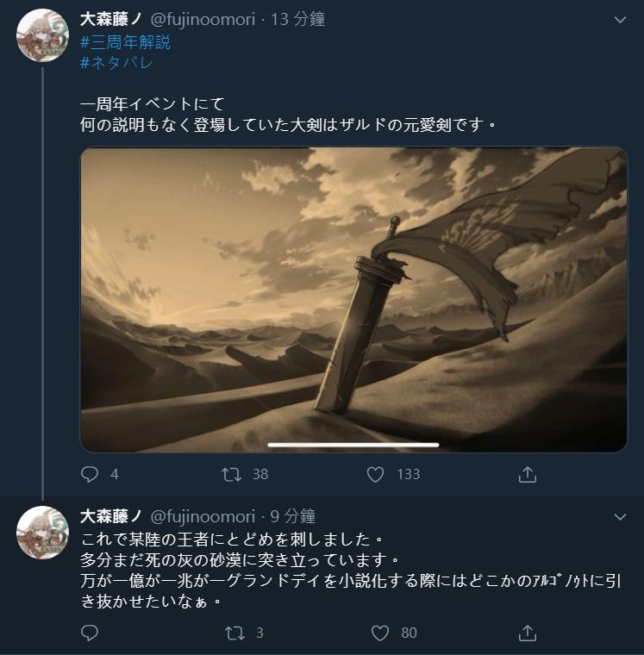
Task: Open @fujinoomori handle in second tweet
Action: (x=203, y=516)
